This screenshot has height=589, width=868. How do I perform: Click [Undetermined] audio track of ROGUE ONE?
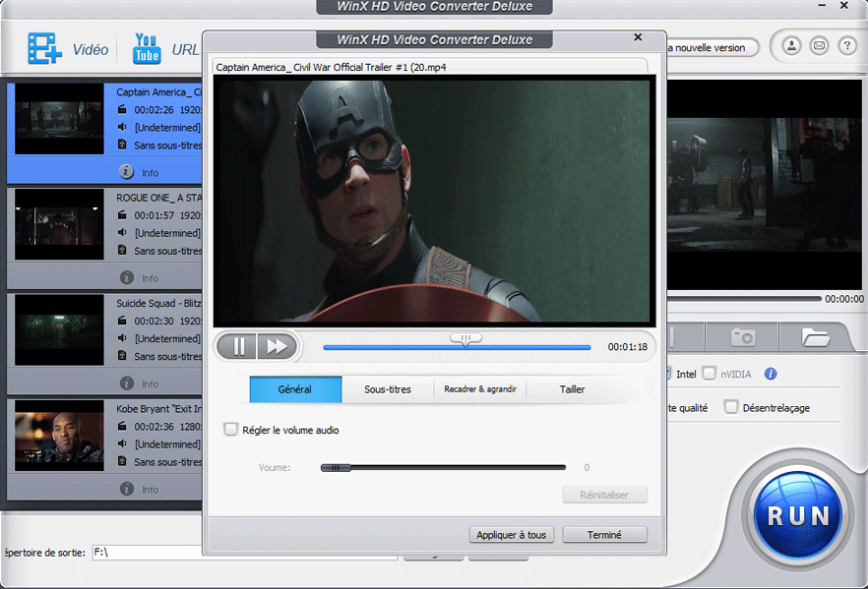click(x=167, y=233)
